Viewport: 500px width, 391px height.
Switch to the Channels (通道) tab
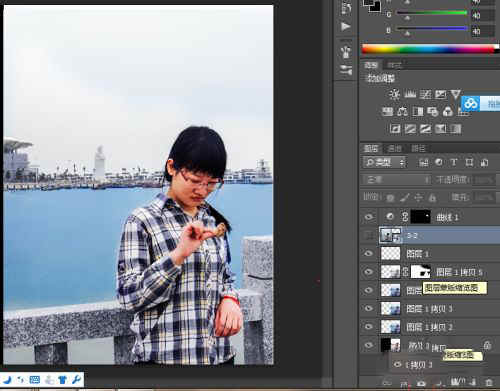pyautogui.click(x=394, y=148)
